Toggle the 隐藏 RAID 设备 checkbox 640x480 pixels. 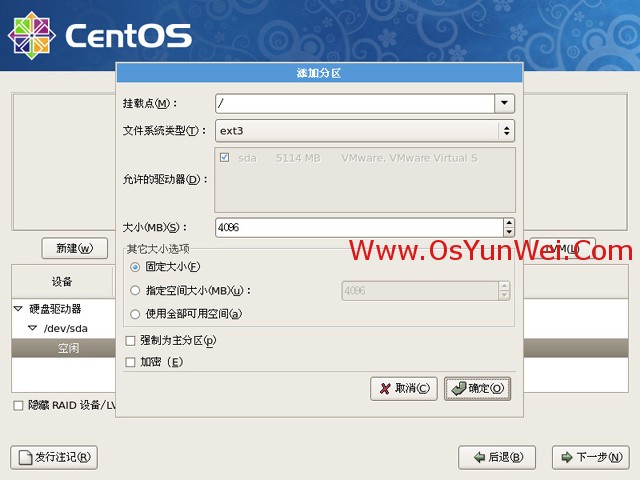point(18,406)
